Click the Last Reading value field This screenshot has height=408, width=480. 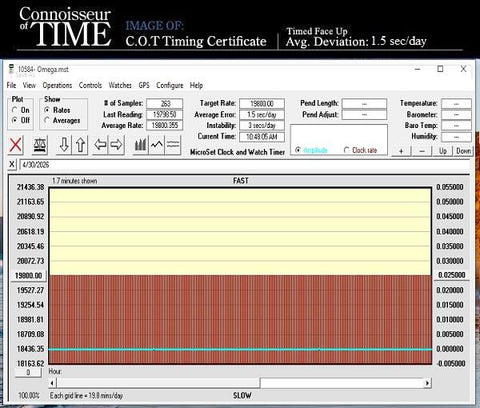165,114
